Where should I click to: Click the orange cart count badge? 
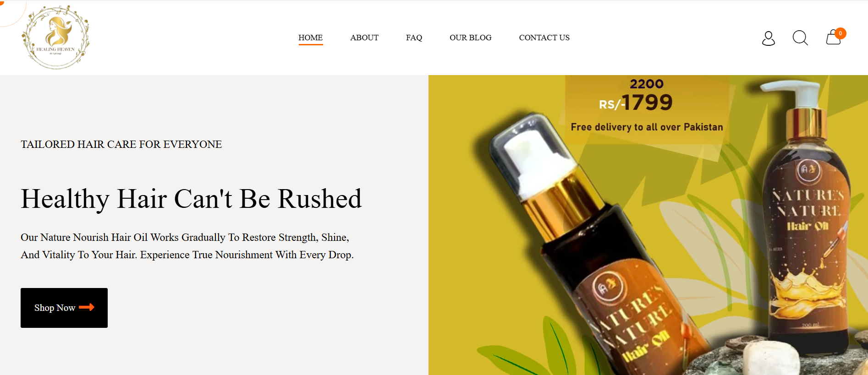[841, 33]
